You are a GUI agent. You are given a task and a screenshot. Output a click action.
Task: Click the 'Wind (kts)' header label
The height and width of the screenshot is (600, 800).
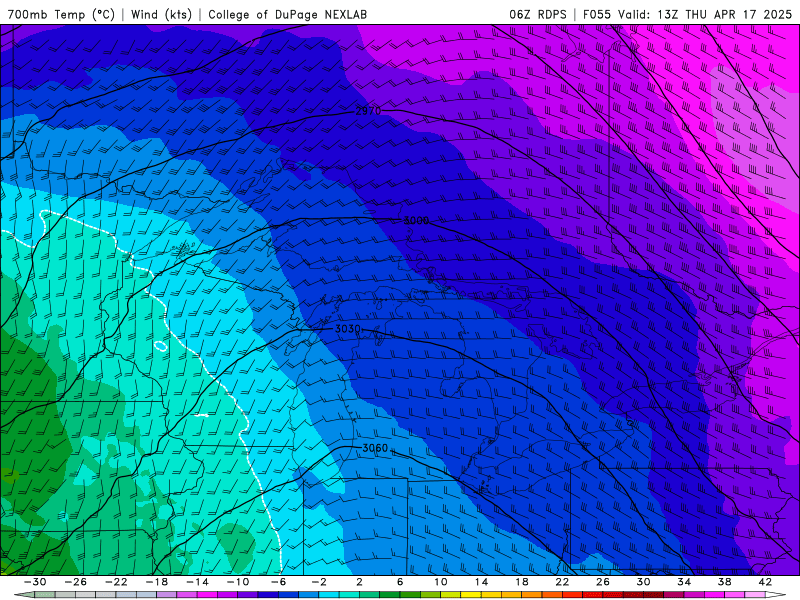[x=161, y=14]
